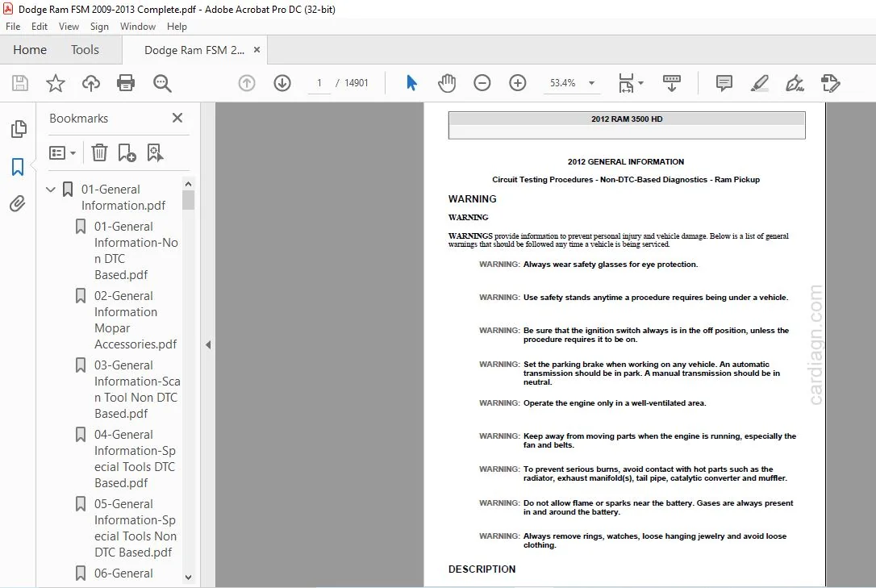Add bookmark star icon in toolbar
The height and width of the screenshot is (588, 876).
[56, 83]
